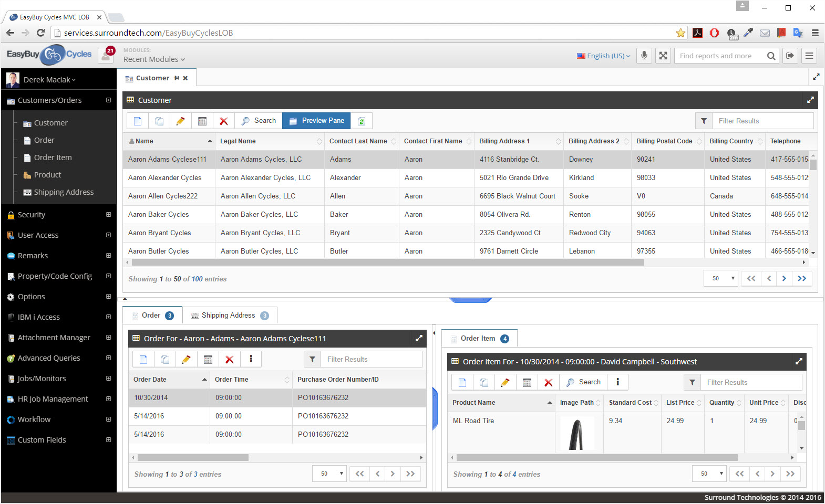Image resolution: width=825 pixels, height=504 pixels.
Task: Open the Derek Maciak user dropdown
Action: click(49, 80)
